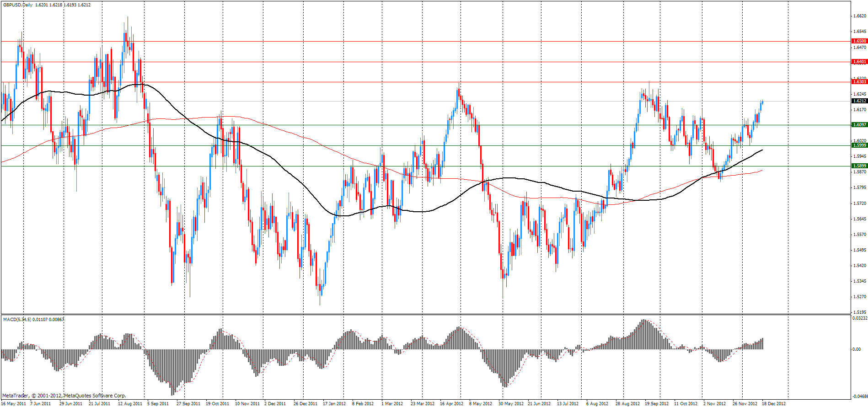Click the 18 Dec 2012 date label

pos(773,403)
